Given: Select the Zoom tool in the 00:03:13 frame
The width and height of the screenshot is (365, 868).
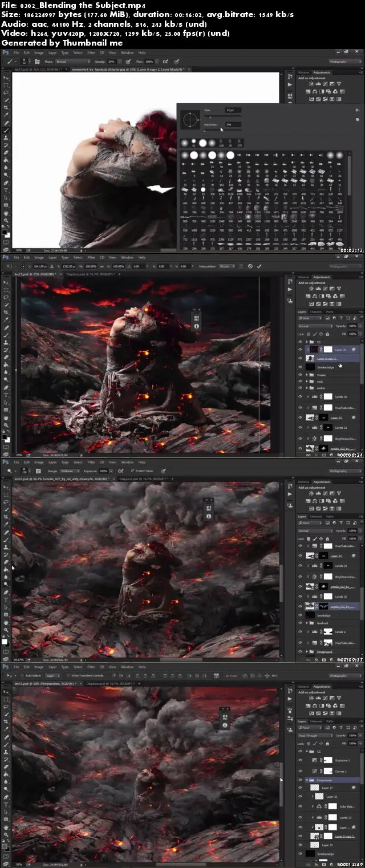Looking at the screenshot, I should [6, 220].
